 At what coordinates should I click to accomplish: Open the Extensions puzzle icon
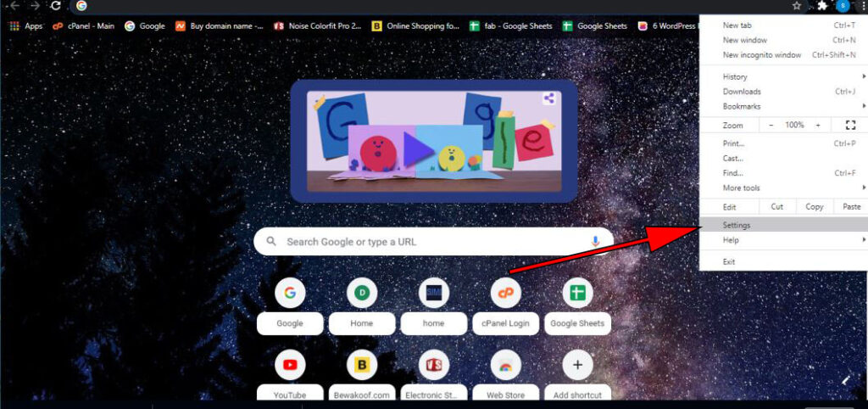pyautogui.click(x=822, y=6)
